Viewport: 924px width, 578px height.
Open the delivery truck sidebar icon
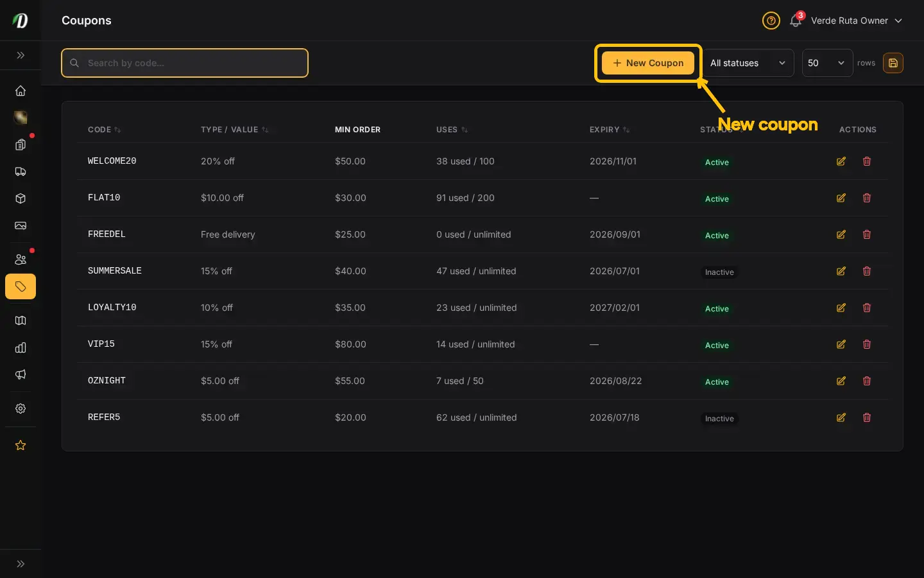click(x=21, y=171)
